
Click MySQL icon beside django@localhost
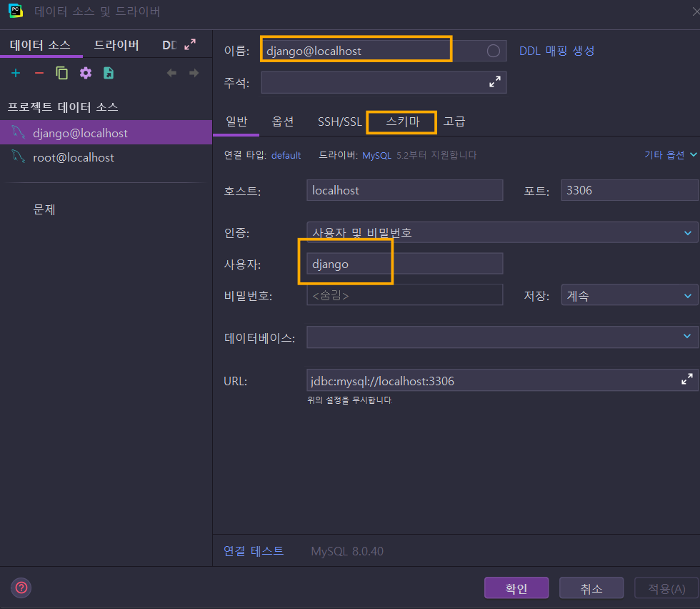pyautogui.click(x=19, y=132)
